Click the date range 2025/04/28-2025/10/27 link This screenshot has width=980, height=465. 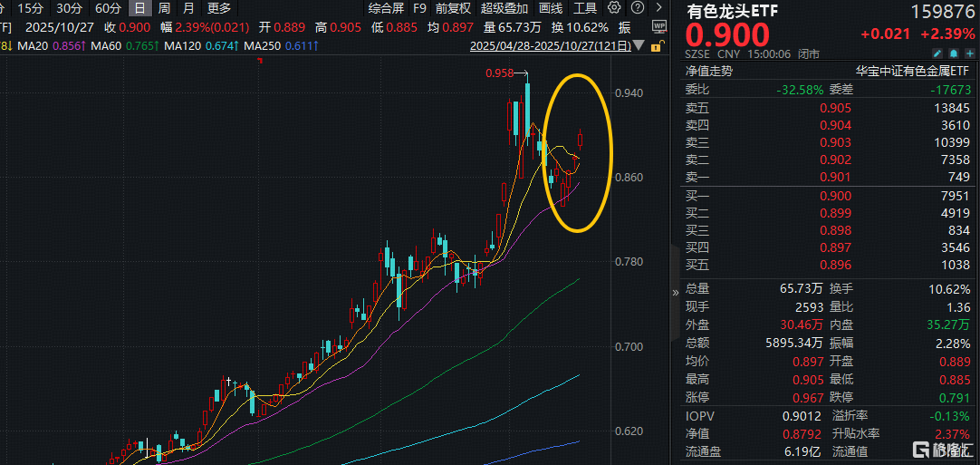click(x=550, y=45)
